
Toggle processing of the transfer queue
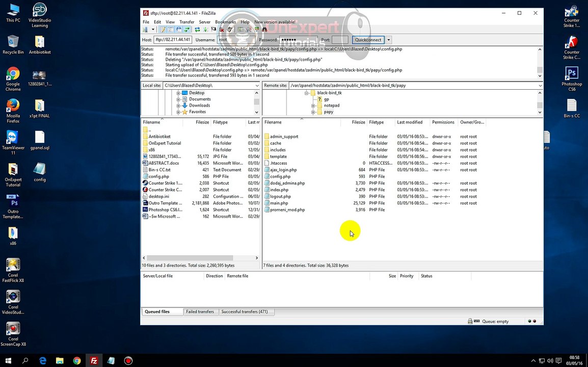(x=205, y=29)
